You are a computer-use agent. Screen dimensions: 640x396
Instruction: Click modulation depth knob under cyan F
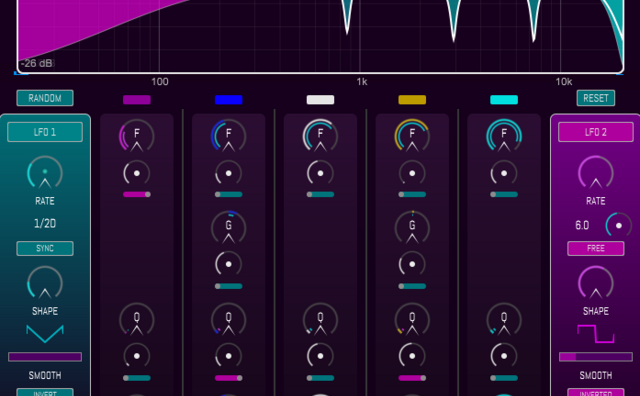pos(504,173)
